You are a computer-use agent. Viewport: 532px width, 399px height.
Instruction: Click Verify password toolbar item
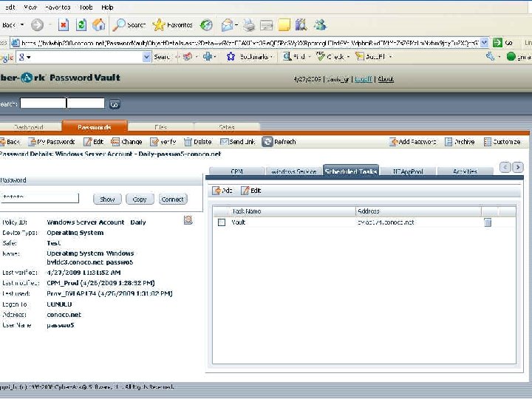coord(163,142)
